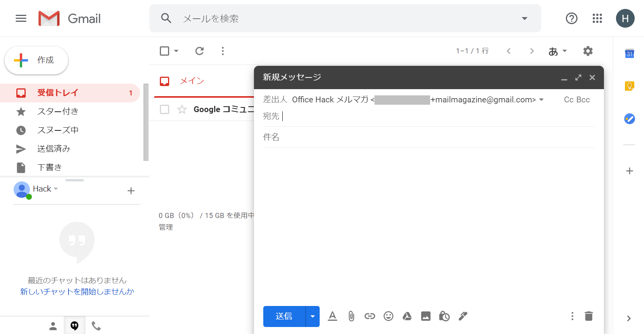Image resolution: width=644 pixels, height=334 pixels.
Task: Open Google Calendar side panel
Action: click(630, 54)
